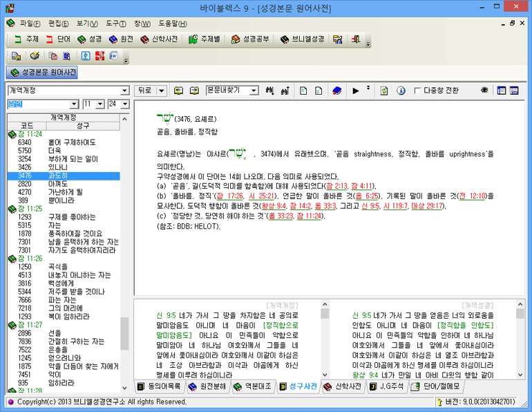Switch to the J.G주석 tab
This screenshot has width=532, height=412.
tap(387, 386)
